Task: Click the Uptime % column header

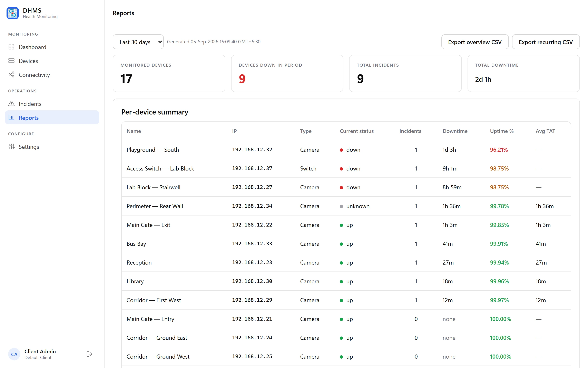Action: click(x=502, y=131)
